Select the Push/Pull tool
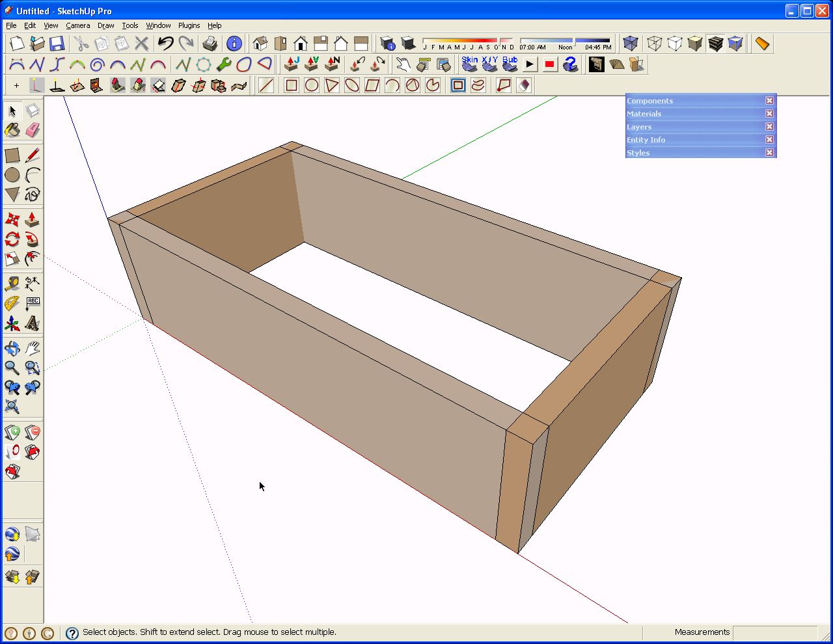 coord(33,219)
